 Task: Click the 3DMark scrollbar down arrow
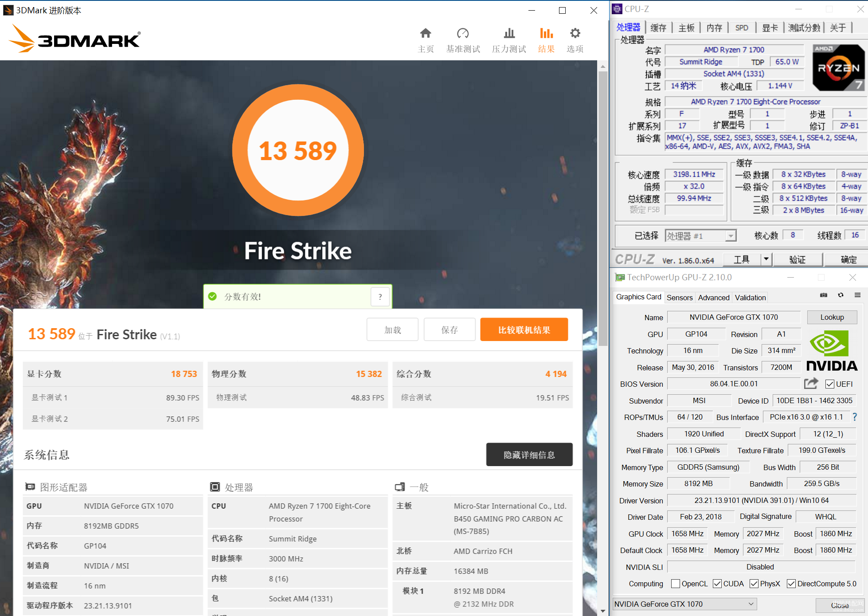(603, 611)
